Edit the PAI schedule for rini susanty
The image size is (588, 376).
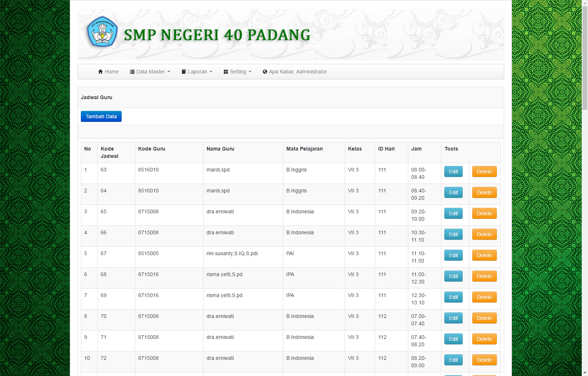point(453,255)
